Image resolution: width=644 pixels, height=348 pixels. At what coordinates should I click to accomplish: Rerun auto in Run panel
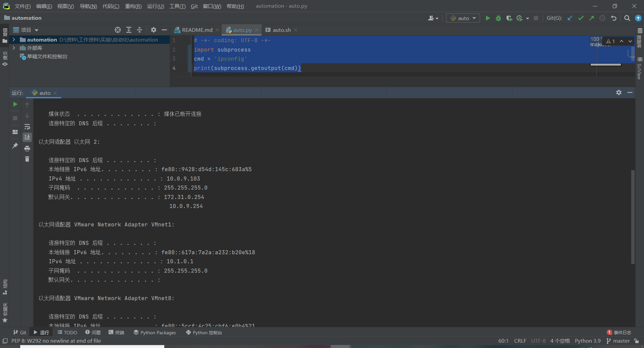pos(15,105)
